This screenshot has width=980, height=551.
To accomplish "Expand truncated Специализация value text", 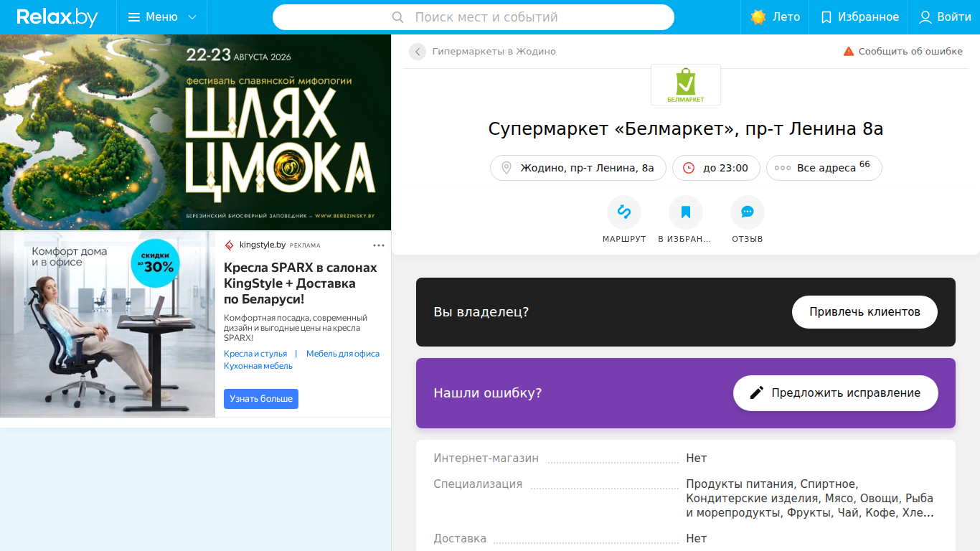I will [x=810, y=499].
